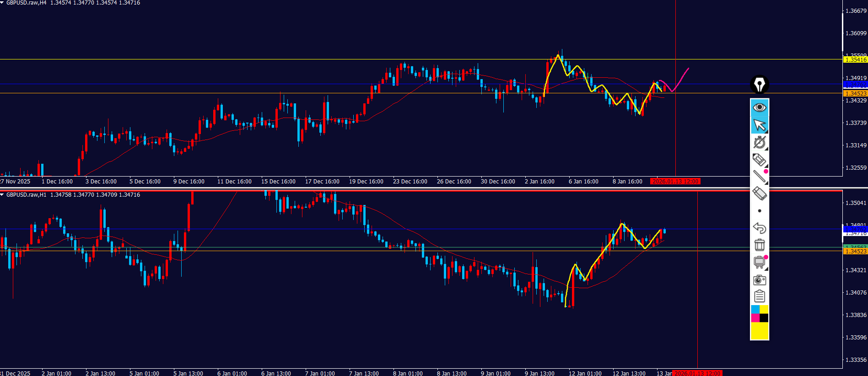Open the four-color palette swatch
The height and width of the screenshot is (376, 868).
pyautogui.click(x=760, y=314)
